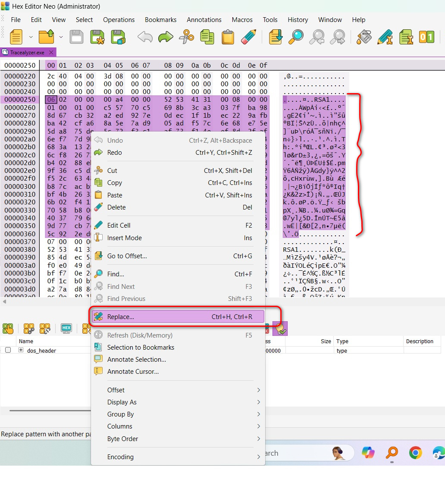The height and width of the screenshot is (504, 445).
Task: Open the Byte Order submenu
Action: [178, 439]
